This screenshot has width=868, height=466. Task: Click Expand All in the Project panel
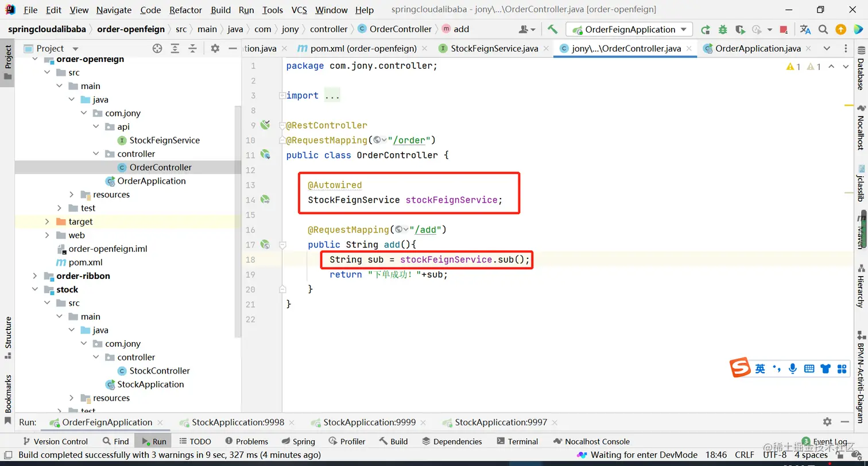pos(175,49)
